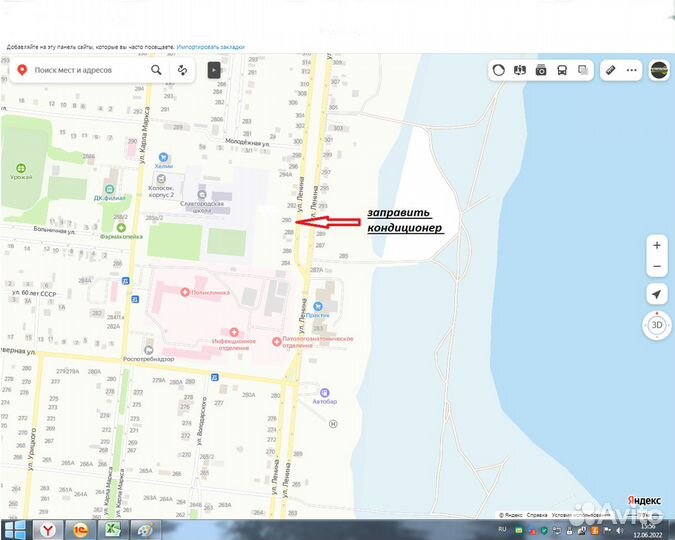This screenshot has height=540, width=675.
Task: Click the Автобар marker icon
Action: point(325,393)
